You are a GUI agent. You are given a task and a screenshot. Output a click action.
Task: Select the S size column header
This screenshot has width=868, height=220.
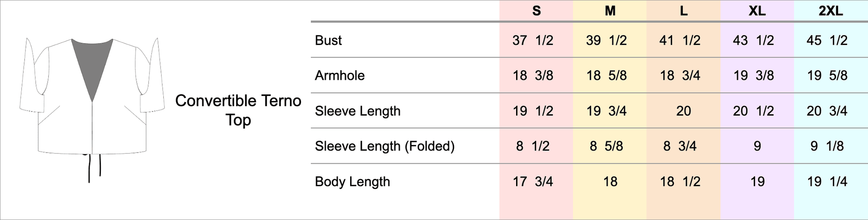[536, 11]
